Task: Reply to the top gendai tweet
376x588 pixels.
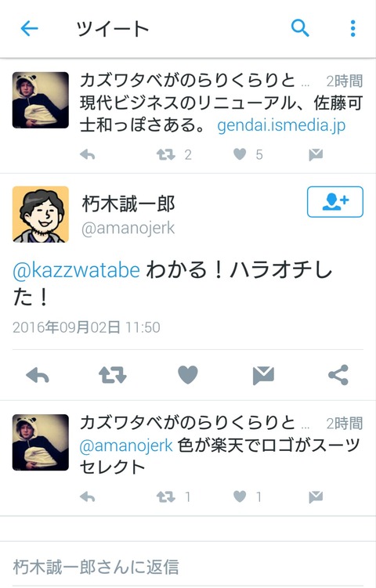Action: (x=88, y=154)
